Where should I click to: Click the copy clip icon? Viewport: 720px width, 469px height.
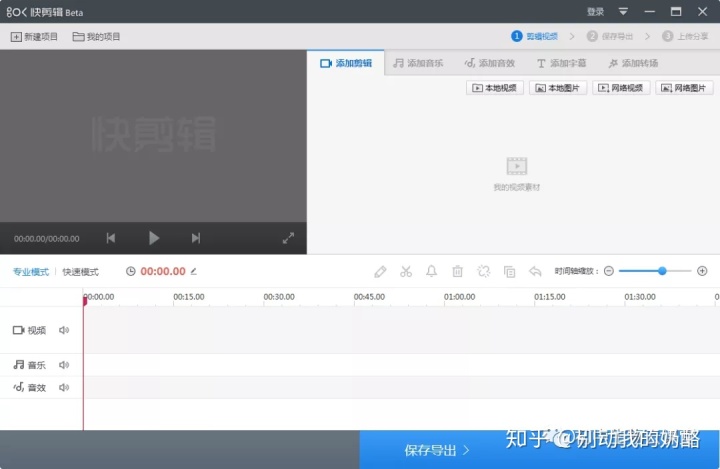pos(509,271)
